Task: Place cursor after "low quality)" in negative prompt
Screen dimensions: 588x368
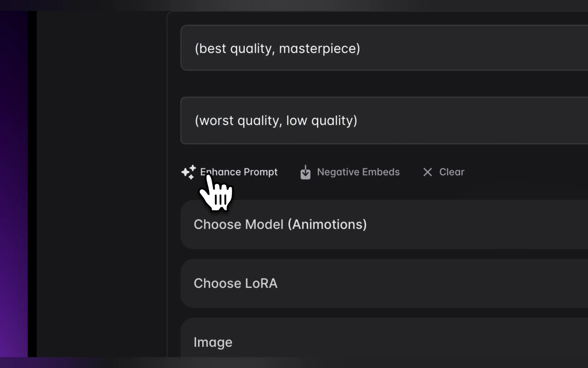Action: pyautogui.click(x=358, y=121)
